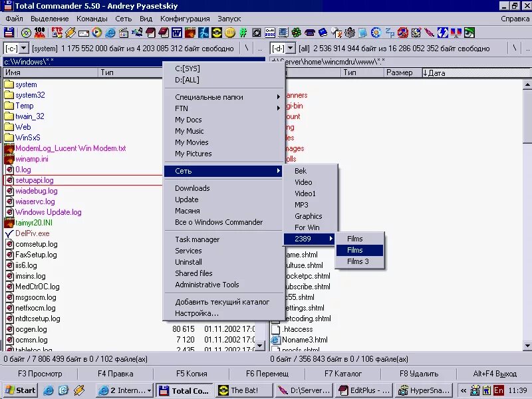Choose My Music in directory menu
The image size is (532, 399).
[x=223, y=131]
